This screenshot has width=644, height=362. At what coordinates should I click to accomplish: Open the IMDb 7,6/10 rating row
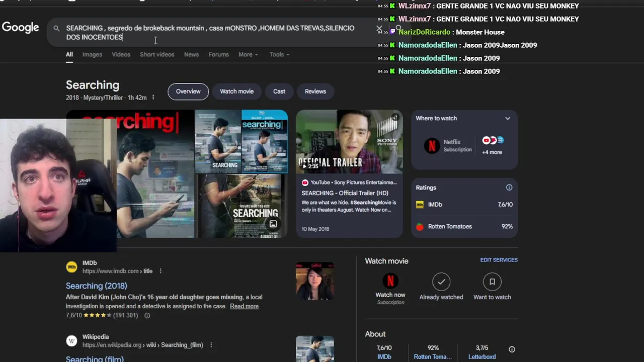(x=464, y=205)
